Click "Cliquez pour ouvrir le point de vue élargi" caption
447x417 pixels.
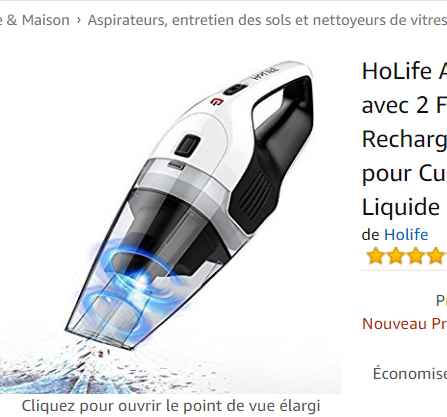[171, 406]
